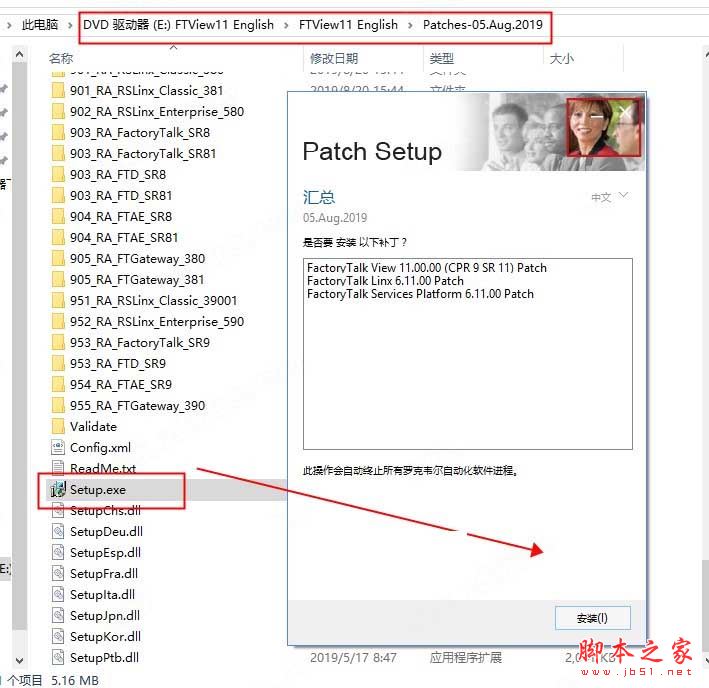
Task: Select the ReadMe.txt file name
Action: pos(103,468)
